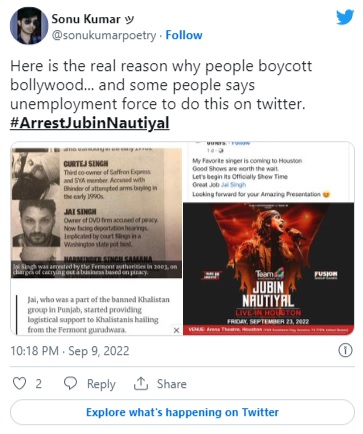Click Explore what's happening on Twitter
This screenshot has height=434, width=363.
(x=182, y=412)
